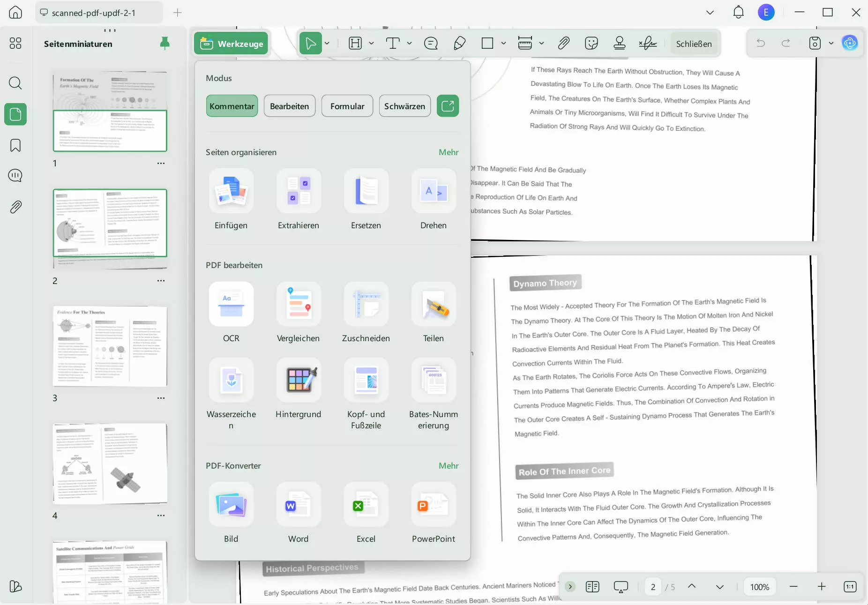Screen dimensions: 868x605
Task: Add a sticky note comment
Action: pyautogui.click(x=431, y=44)
